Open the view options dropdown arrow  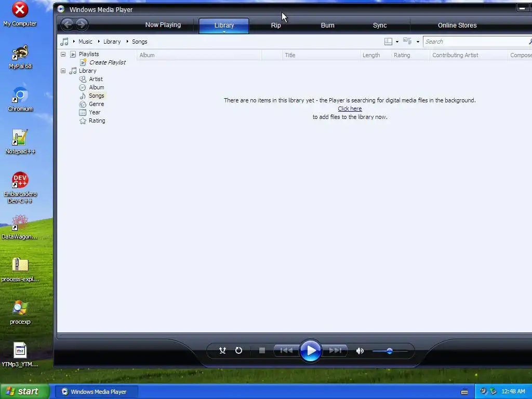(418, 42)
